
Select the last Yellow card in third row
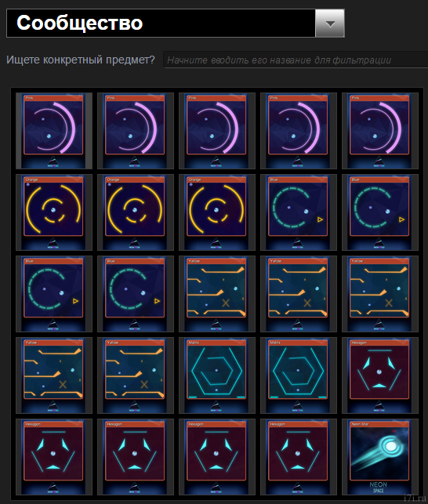tap(380, 294)
